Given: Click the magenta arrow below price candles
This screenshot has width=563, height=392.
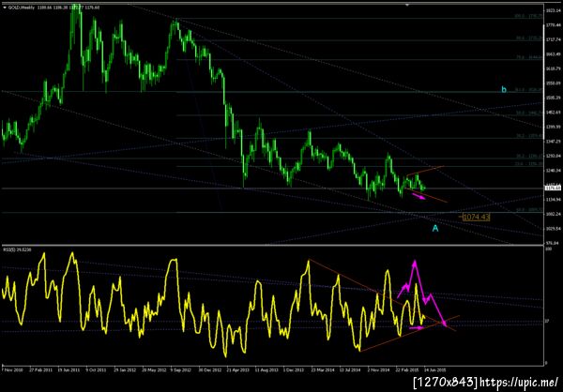Looking at the screenshot, I should (418, 196).
